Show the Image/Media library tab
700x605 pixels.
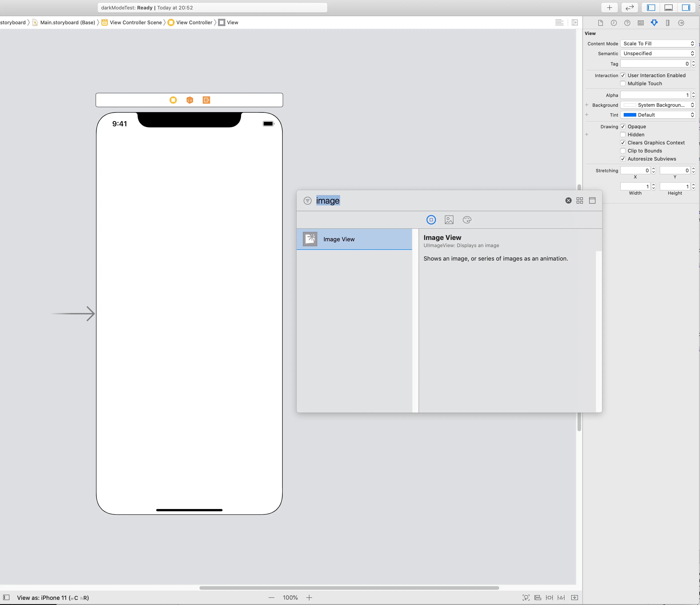point(449,220)
